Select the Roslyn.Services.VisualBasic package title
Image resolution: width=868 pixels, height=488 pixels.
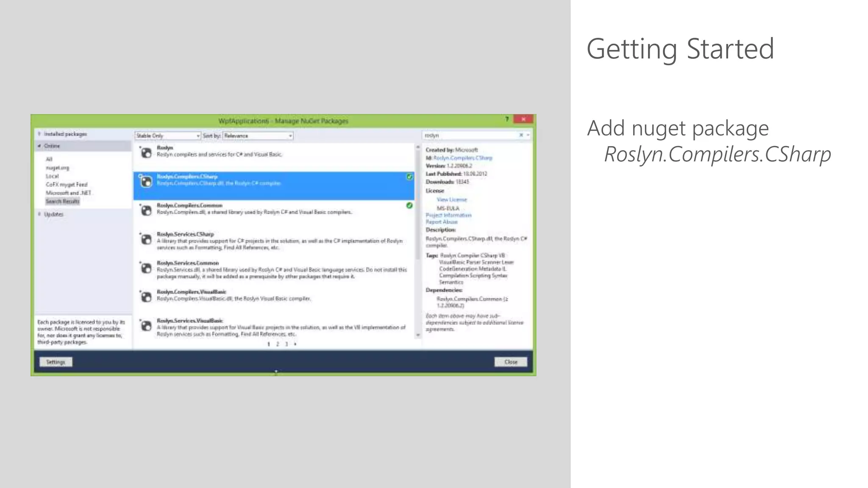click(x=190, y=321)
